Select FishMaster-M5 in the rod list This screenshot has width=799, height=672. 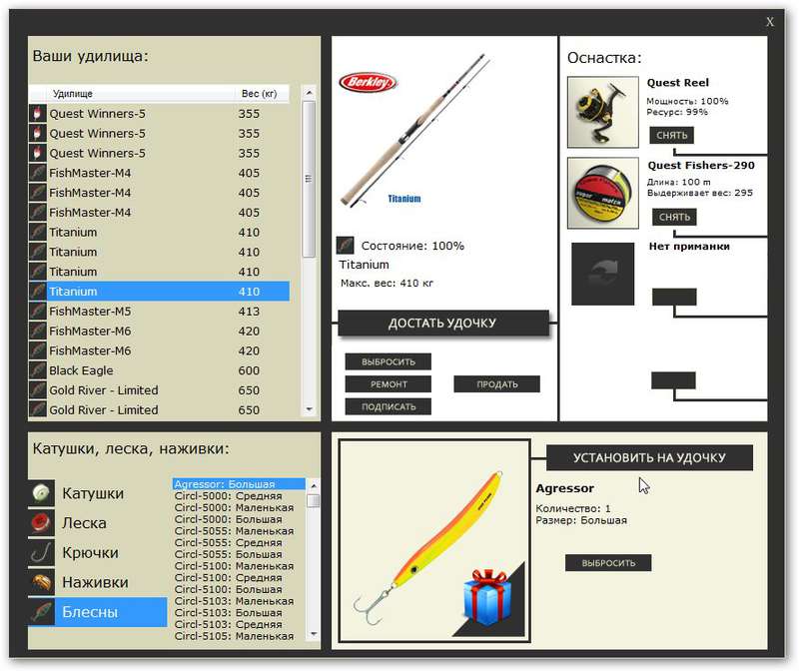(x=159, y=311)
